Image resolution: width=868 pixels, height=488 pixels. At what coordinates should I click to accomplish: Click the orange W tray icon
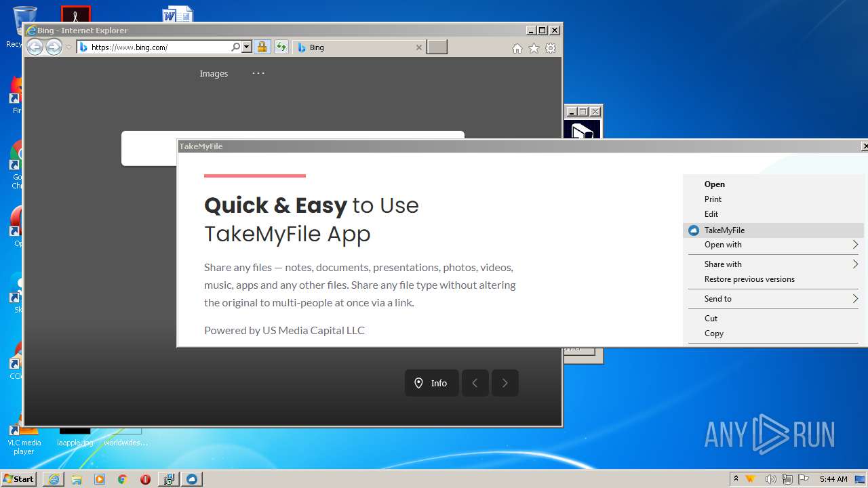(751, 479)
